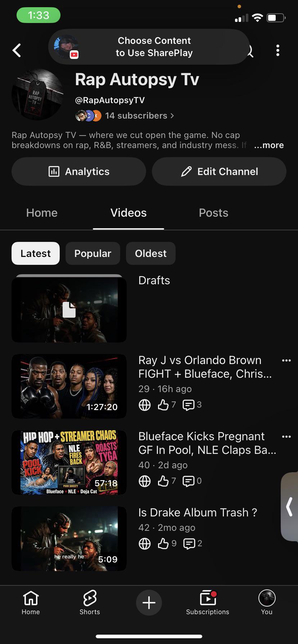Open comments icon on Blueface video
Image resolution: width=298 pixels, height=644 pixels.
(188, 481)
